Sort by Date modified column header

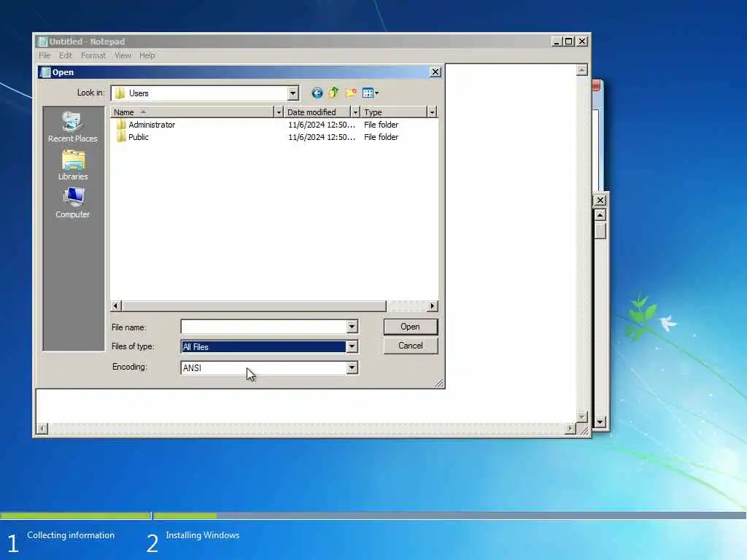(x=317, y=112)
